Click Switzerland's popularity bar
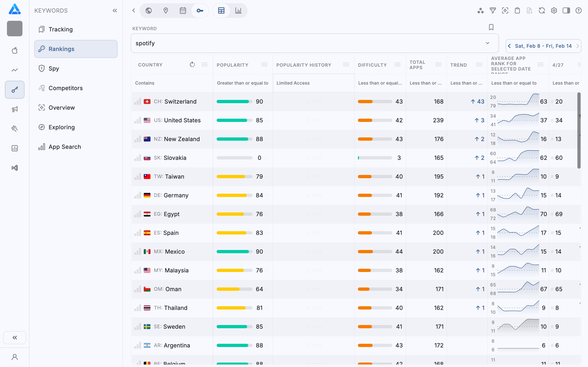588x367 pixels. (x=234, y=102)
